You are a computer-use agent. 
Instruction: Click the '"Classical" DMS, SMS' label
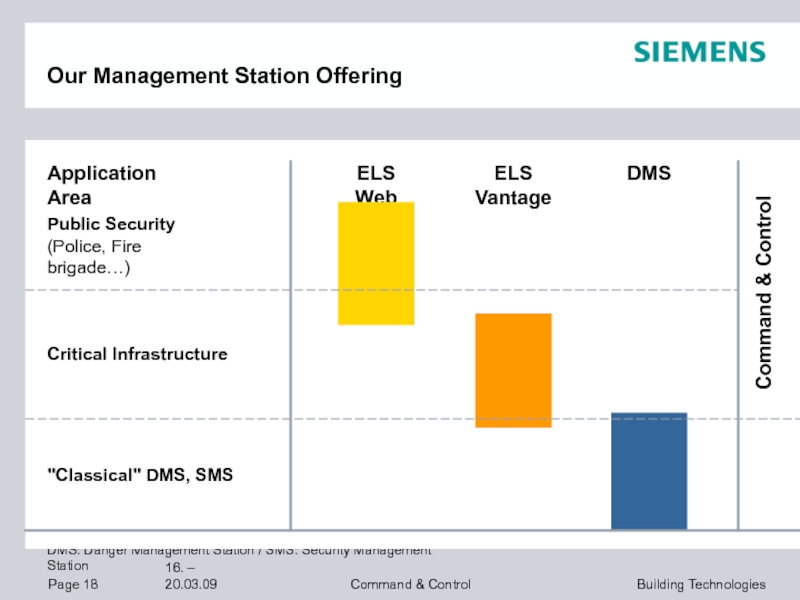point(140,474)
